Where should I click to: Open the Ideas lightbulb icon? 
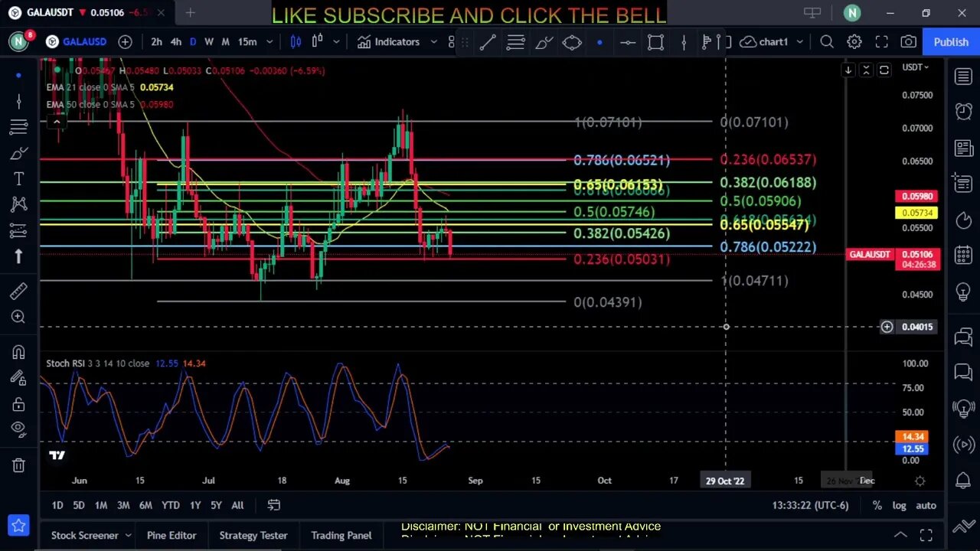pyautogui.click(x=963, y=292)
